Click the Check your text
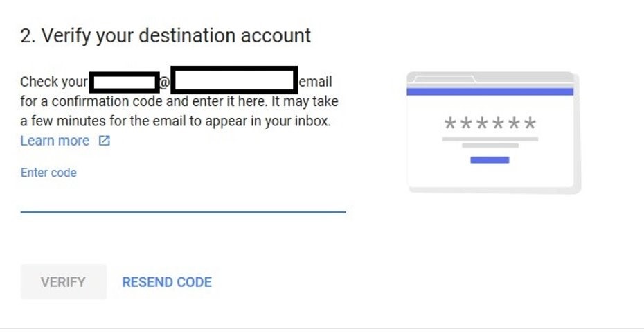The height and width of the screenshot is (332, 644). point(54,82)
